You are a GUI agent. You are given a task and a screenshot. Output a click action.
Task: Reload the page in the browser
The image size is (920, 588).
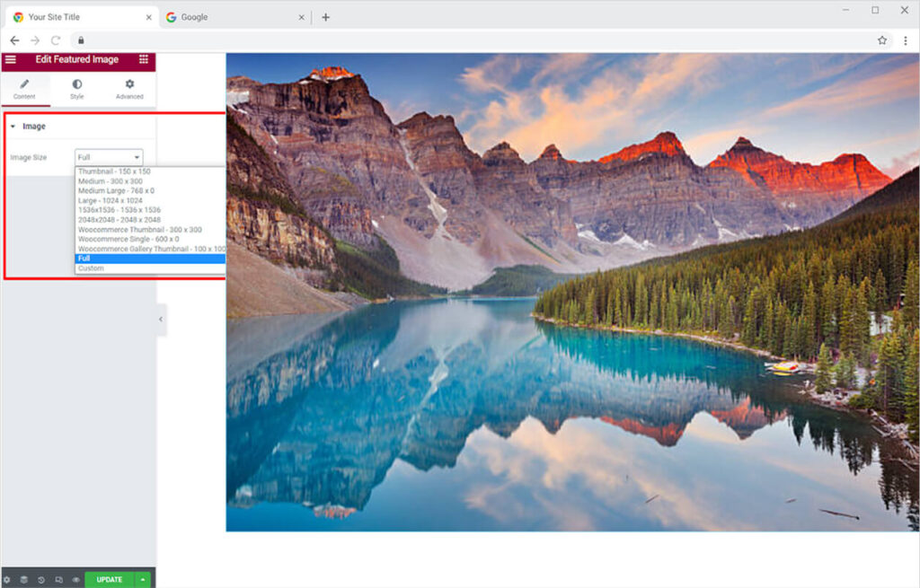[x=56, y=40]
